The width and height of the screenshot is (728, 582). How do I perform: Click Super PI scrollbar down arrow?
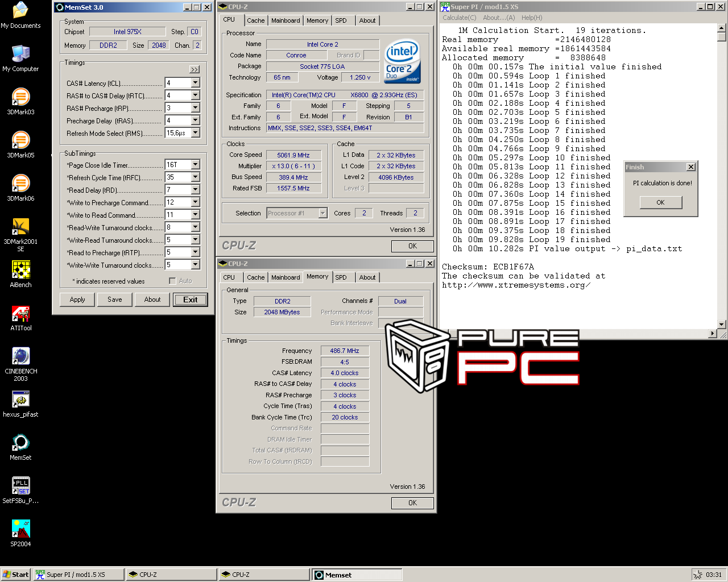(x=722, y=325)
